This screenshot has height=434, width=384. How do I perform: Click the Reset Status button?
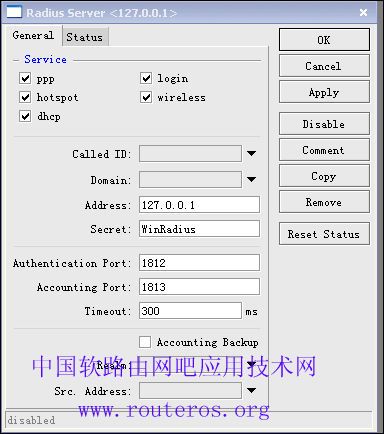pos(324,234)
